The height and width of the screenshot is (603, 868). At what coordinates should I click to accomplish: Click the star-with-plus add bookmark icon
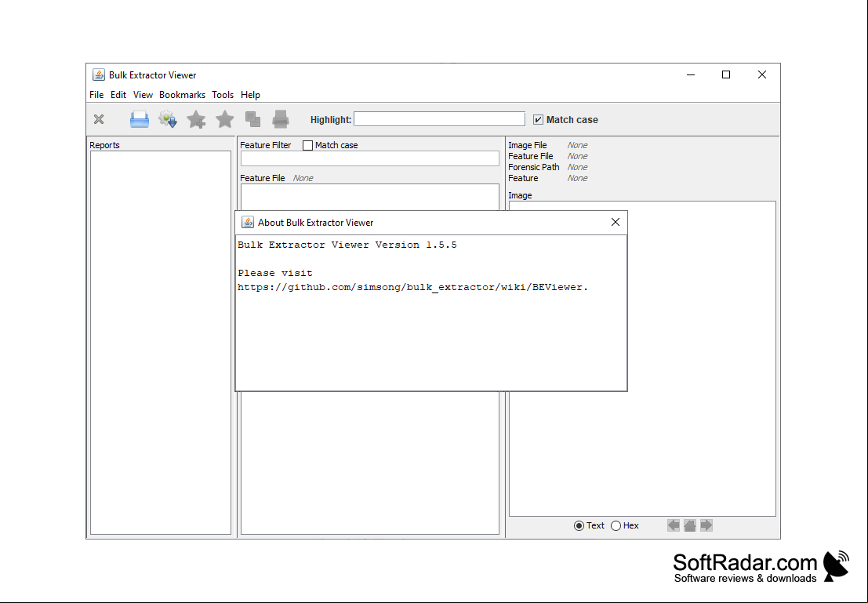[x=196, y=119]
